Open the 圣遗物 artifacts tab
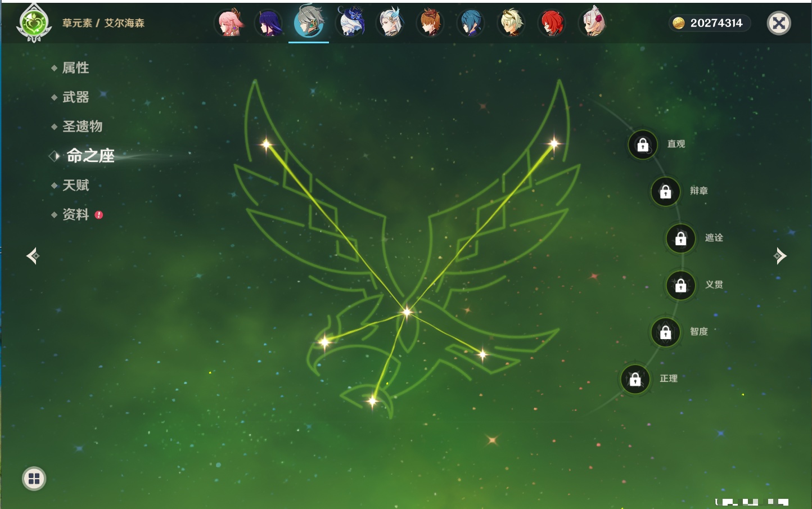The width and height of the screenshot is (812, 509). [82, 127]
